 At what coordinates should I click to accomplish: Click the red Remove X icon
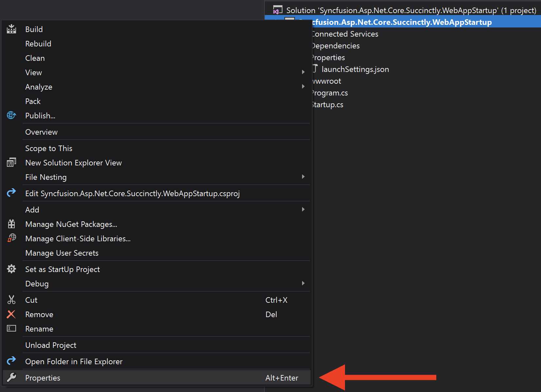tap(11, 314)
